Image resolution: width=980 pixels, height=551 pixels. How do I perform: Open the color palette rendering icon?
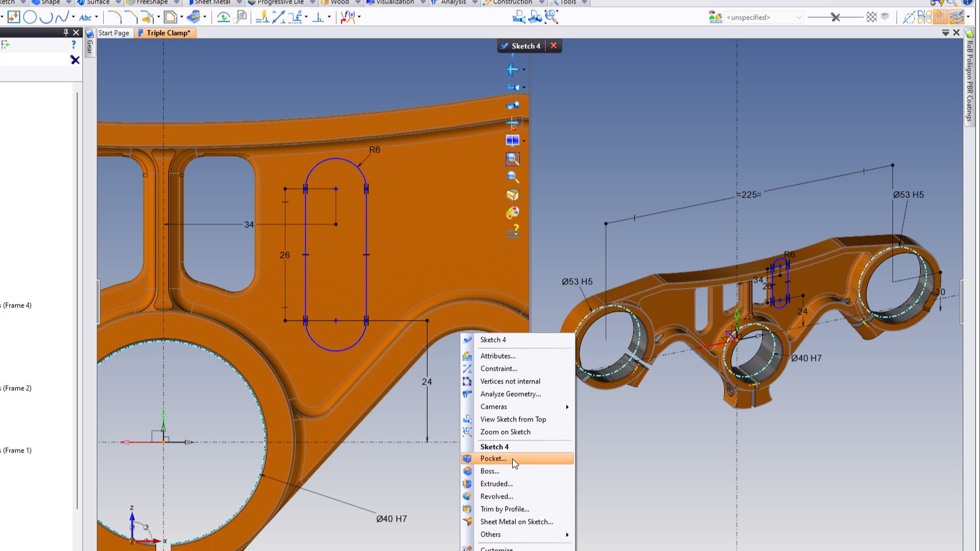[512, 213]
